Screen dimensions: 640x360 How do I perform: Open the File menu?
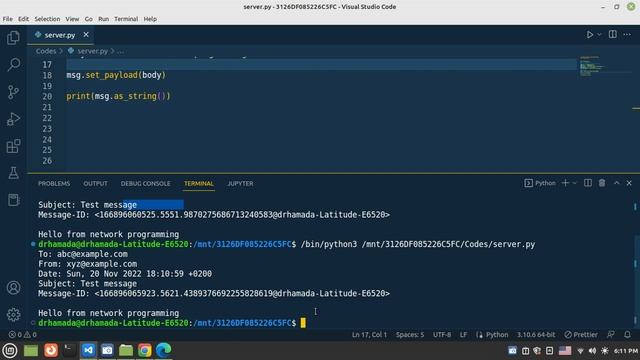(7, 19)
